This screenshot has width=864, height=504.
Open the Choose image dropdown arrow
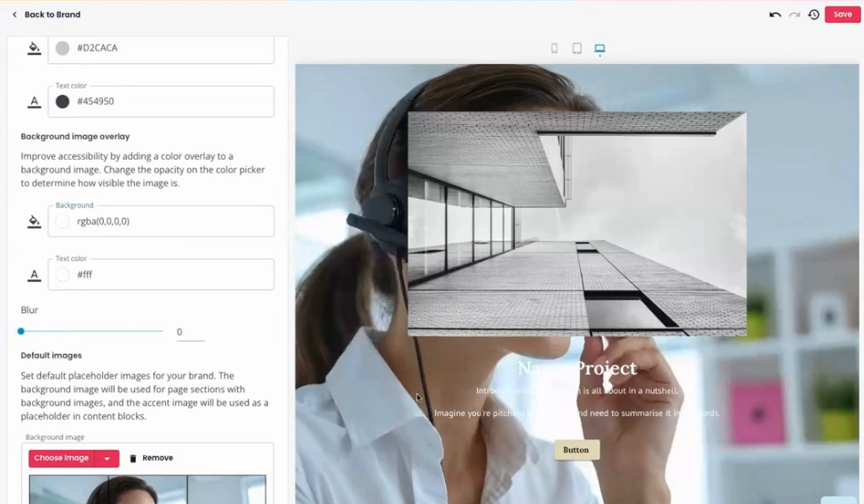tap(107, 458)
